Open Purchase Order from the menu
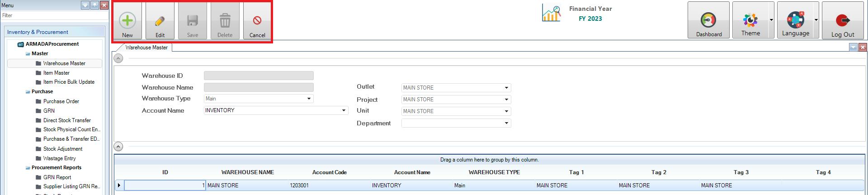 61,101
